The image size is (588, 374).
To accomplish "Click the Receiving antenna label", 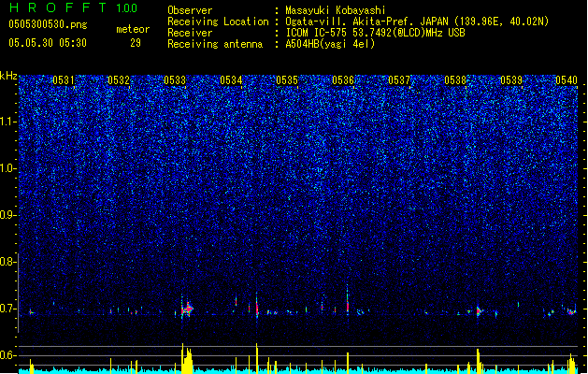I will click(x=215, y=44).
